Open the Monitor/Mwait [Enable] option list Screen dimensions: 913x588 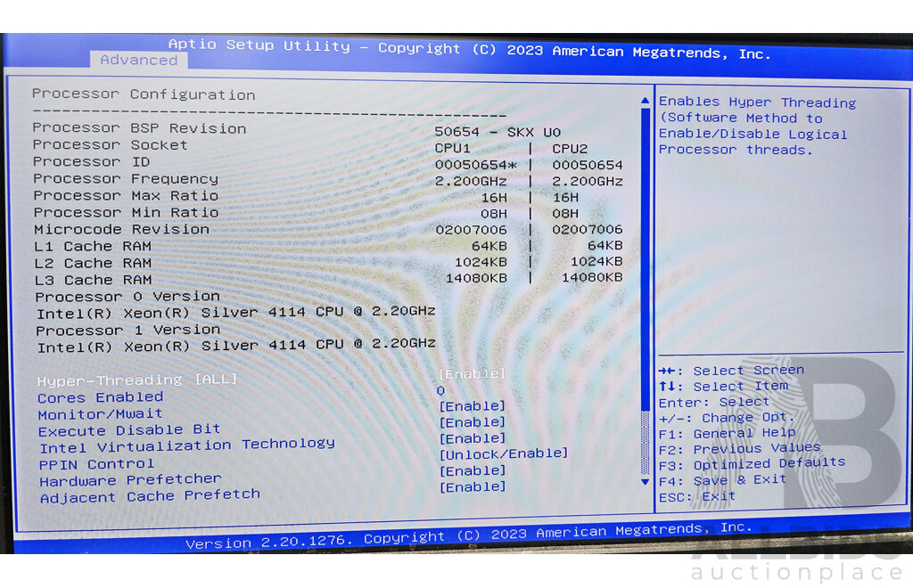(472, 406)
